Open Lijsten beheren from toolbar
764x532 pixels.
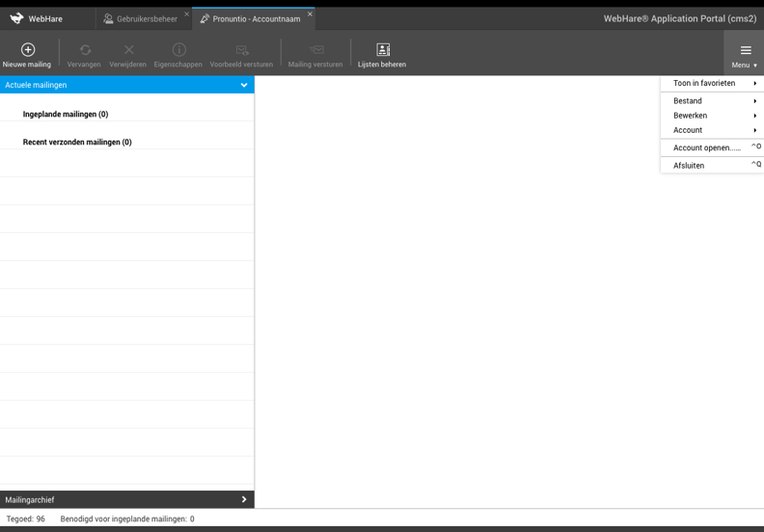click(x=382, y=50)
